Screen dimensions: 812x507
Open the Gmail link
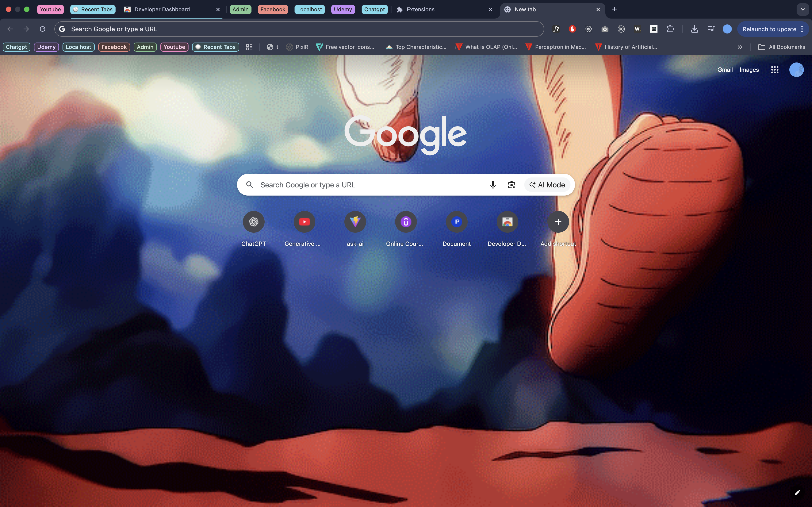pyautogui.click(x=725, y=70)
